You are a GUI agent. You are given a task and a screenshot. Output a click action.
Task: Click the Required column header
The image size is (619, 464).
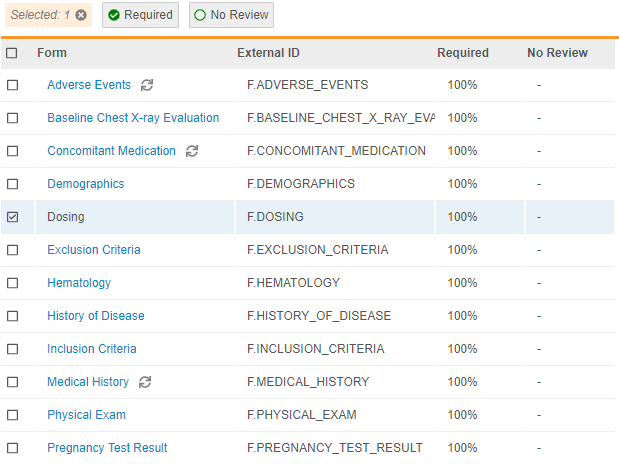463,53
